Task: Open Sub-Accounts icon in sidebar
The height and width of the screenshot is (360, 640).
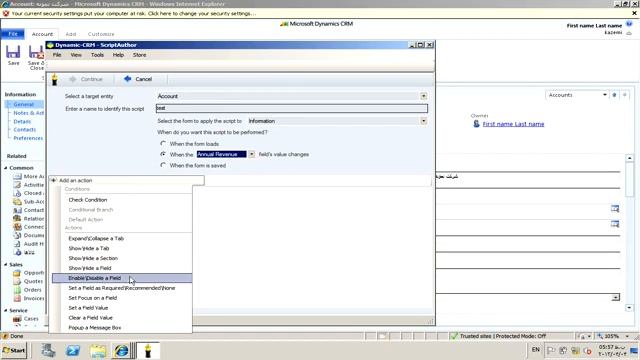Action: pyautogui.click(x=17, y=202)
